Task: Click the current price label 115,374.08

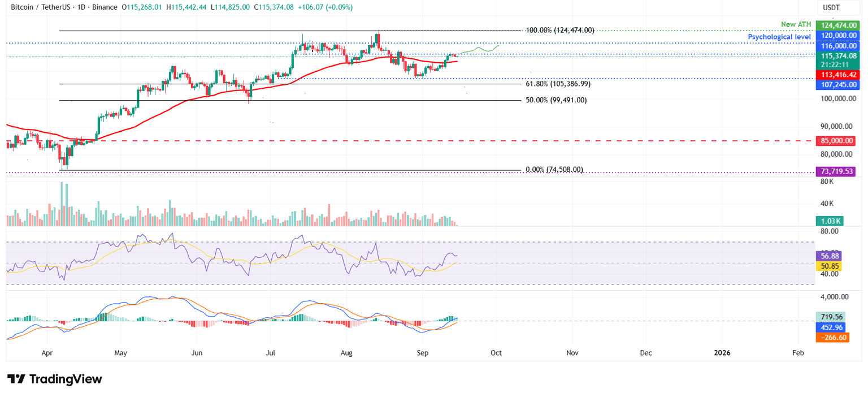Action: 838,57
